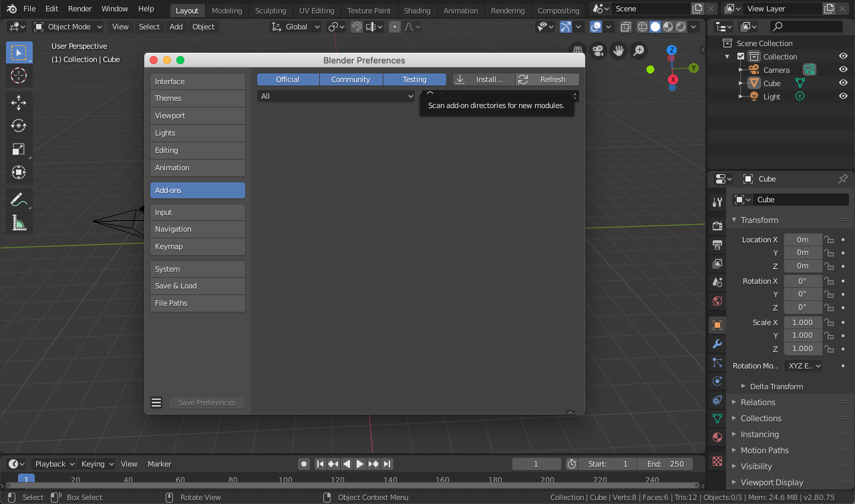Toggle the Community add-ons filter
The height and width of the screenshot is (504, 855).
351,79
